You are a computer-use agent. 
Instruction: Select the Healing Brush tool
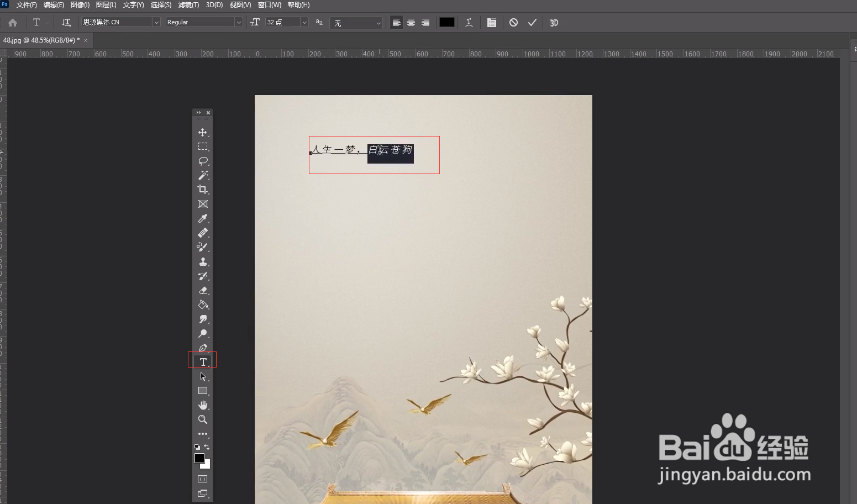pos(203,233)
